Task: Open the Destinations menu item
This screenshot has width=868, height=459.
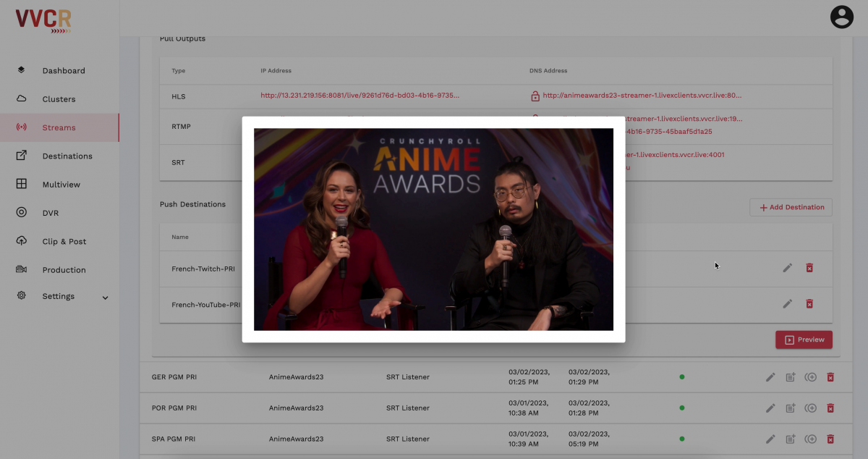Action: tap(67, 156)
